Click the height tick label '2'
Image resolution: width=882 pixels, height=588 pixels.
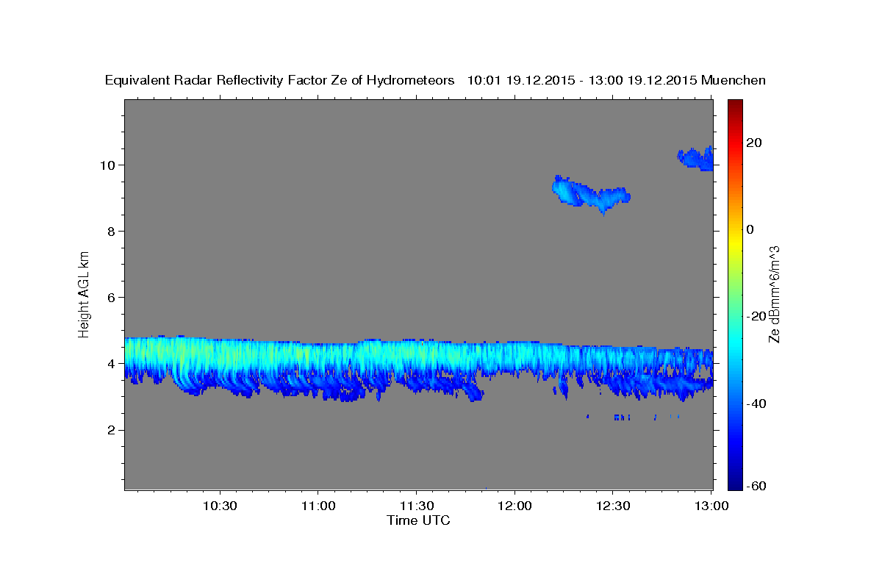coord(111,430)
